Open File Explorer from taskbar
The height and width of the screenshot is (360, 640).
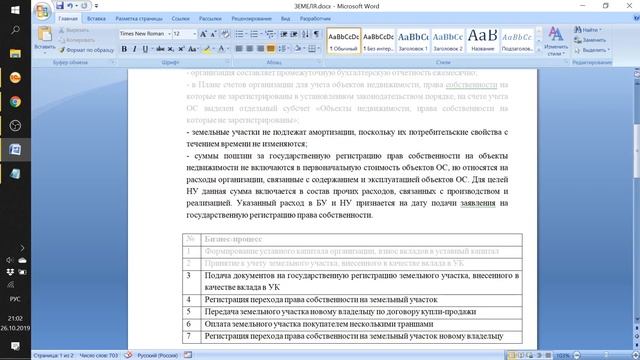[15, 53]
